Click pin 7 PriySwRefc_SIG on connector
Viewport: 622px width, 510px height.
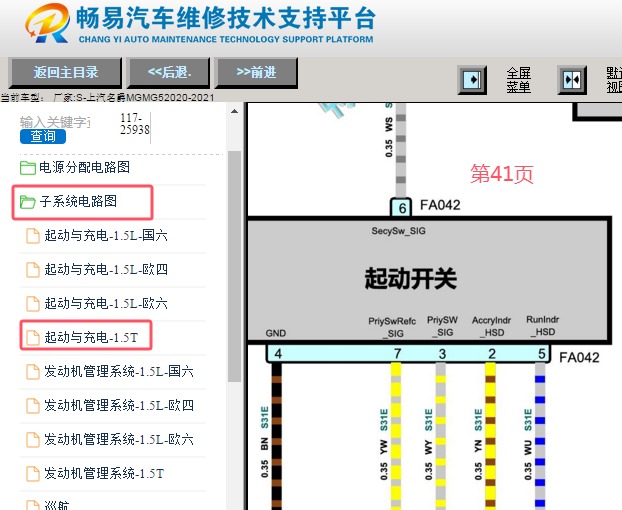[x=397, y=354]
